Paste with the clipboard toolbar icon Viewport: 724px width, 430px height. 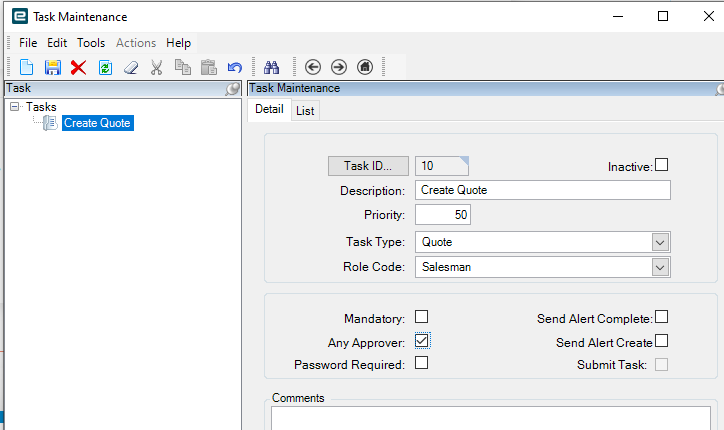tap(209, 67)
